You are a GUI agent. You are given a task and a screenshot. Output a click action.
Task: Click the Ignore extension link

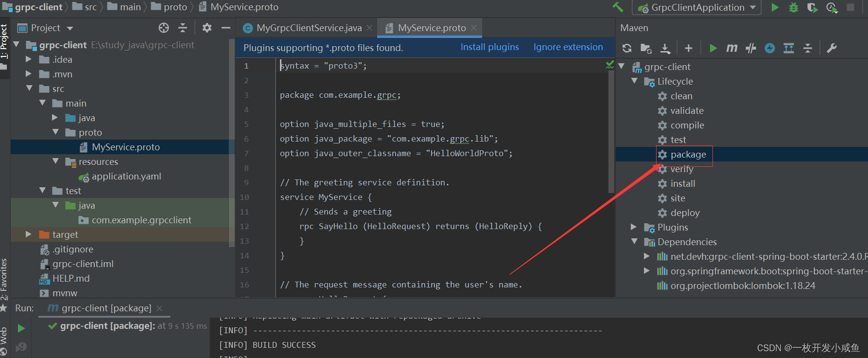[x=568, y=47]
